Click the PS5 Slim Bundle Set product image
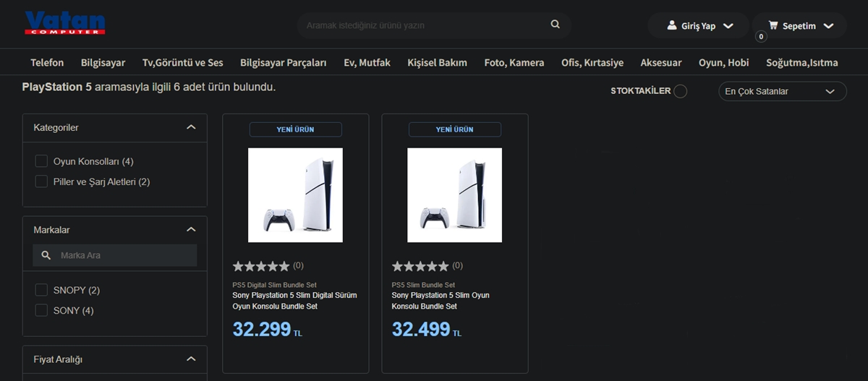This screenshot has width=868, height=381. [454, 195]
